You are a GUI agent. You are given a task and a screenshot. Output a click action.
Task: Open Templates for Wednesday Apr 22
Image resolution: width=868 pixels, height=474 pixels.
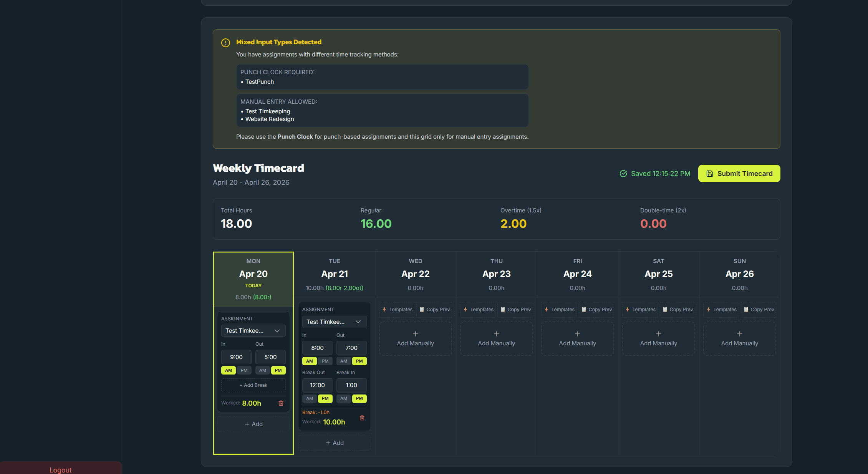397,310
